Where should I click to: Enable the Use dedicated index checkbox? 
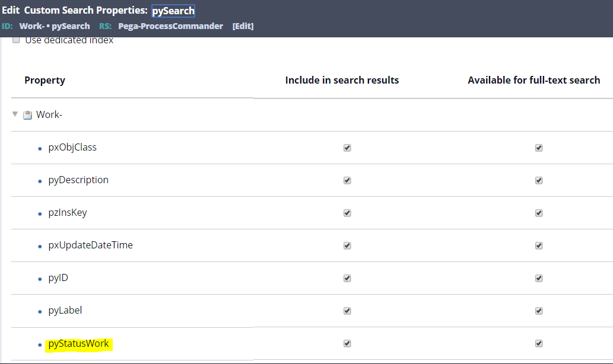[16, 40]
